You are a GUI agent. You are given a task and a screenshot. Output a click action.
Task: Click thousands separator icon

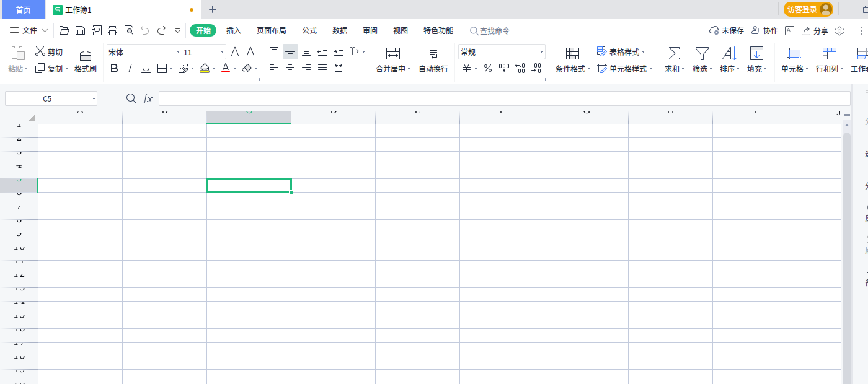(504, 68)
